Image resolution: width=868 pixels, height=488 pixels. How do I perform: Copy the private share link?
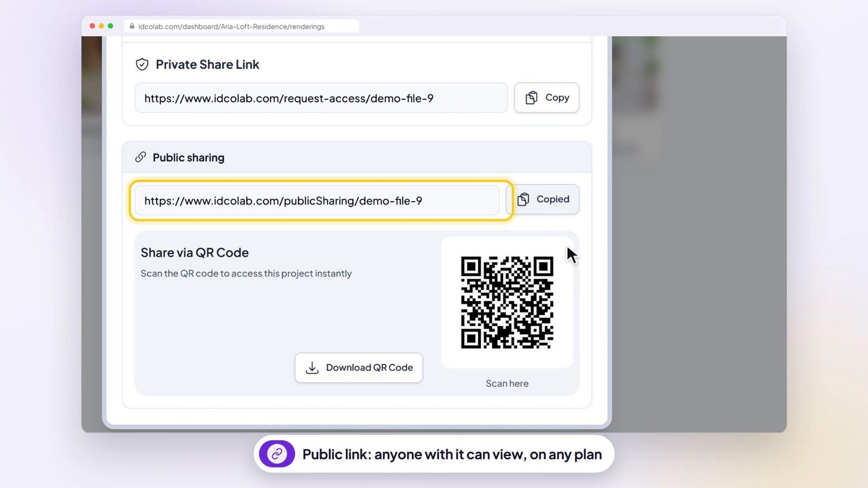547,98
